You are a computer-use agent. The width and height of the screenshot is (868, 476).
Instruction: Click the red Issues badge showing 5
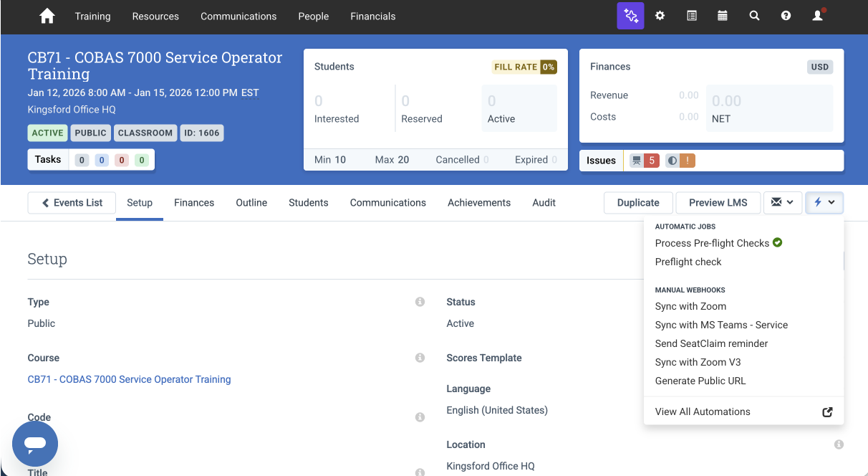point(644,161)
